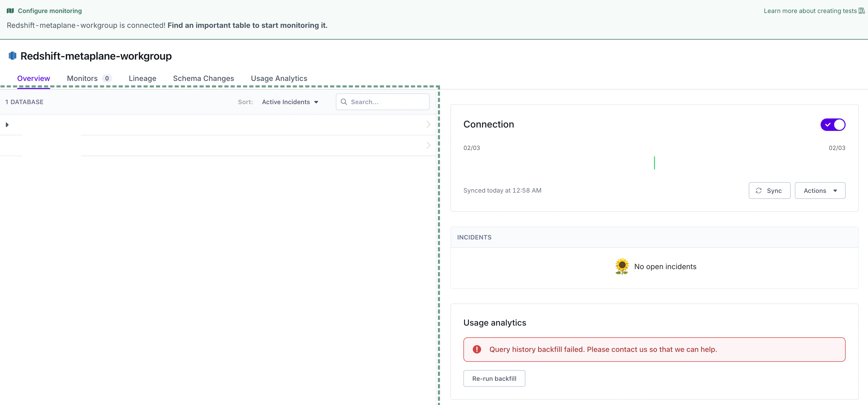Viewport: 868px width, 405px height.
Task: Open the Active Incidents sort dropdown
Action: (x=290, y=102)
